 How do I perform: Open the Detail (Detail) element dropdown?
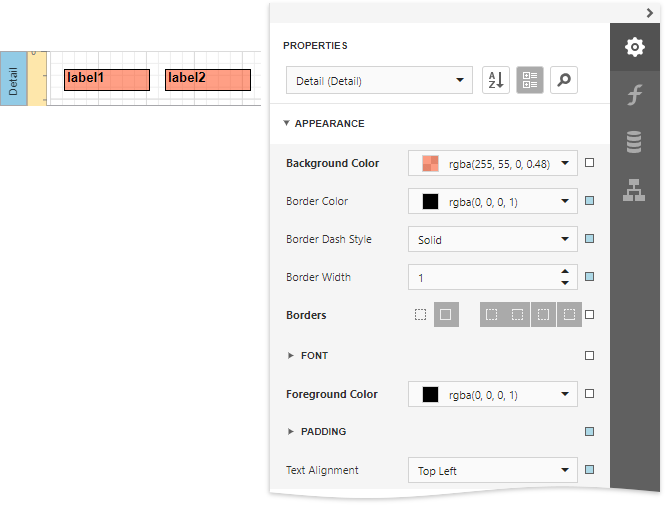coord(380,81)
